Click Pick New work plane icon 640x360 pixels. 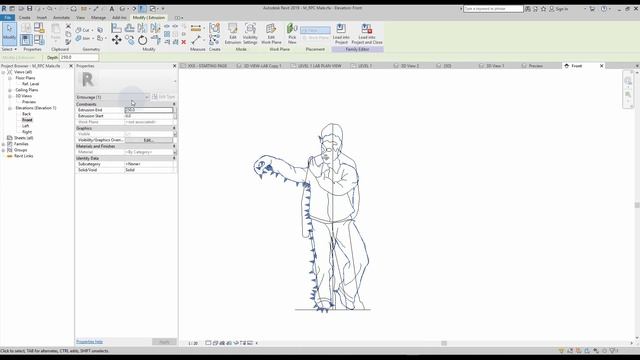coord(292,33)
